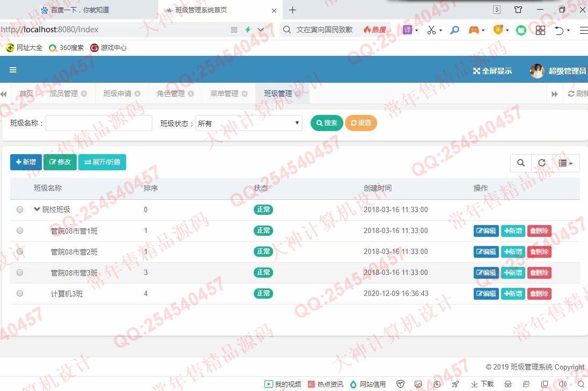Close the 成员管理 tab with its x icon
The image size is (588, 391).
pyautogui.click(x=84, y=94)
